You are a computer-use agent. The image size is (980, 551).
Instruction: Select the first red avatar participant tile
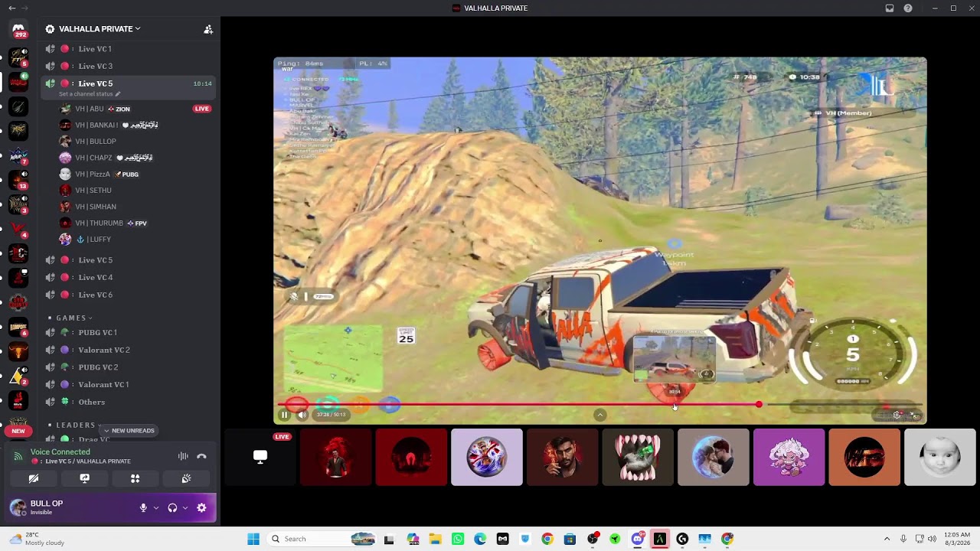(x=336, y=458)
